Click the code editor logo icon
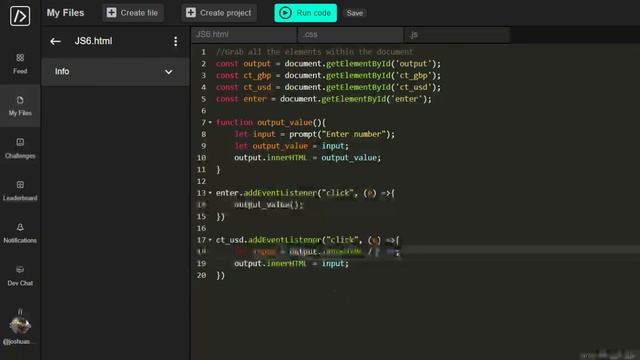 coord(20,16)
